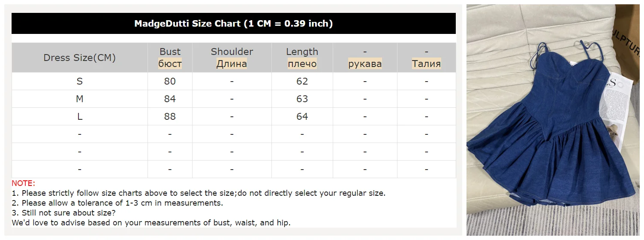Click the MadgeDutti Size Chart title bar
Screen dimensions: 644x240
(234, 24)
